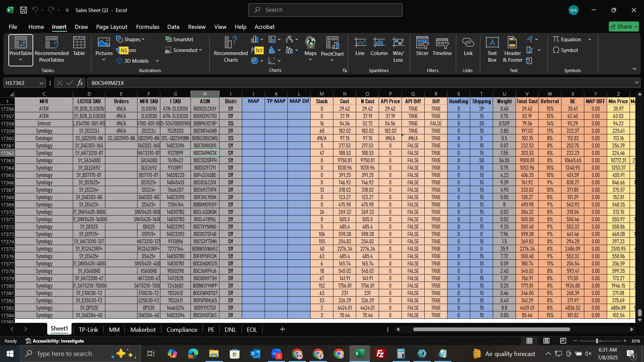Viewport: 644px width, 362px height.
Task: Insert a Timeline filter
Action: pyautogui.click(x=442, y=47)
